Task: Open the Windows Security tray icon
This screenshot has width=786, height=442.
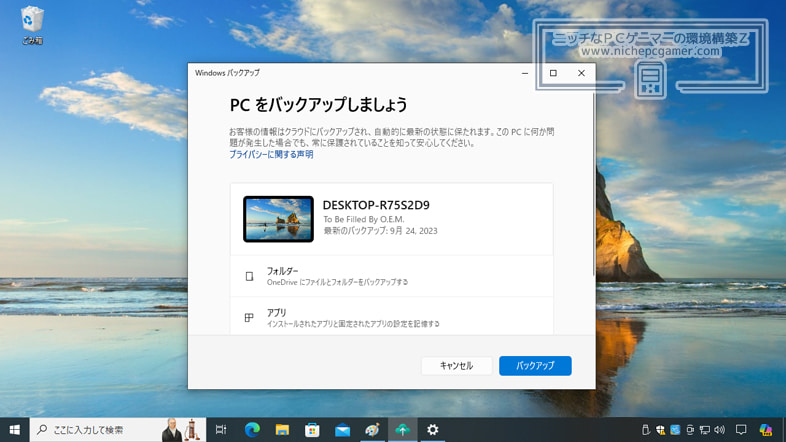Action: (x=660, y=429)
